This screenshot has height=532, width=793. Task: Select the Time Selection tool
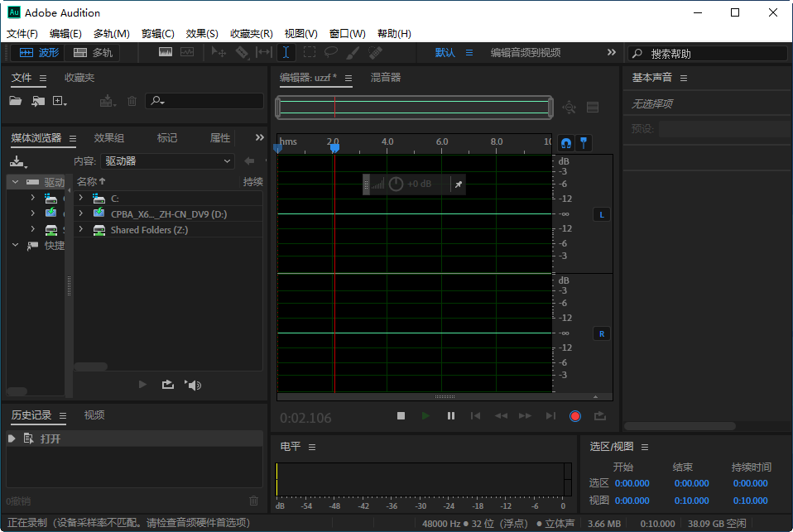(286, 52)
